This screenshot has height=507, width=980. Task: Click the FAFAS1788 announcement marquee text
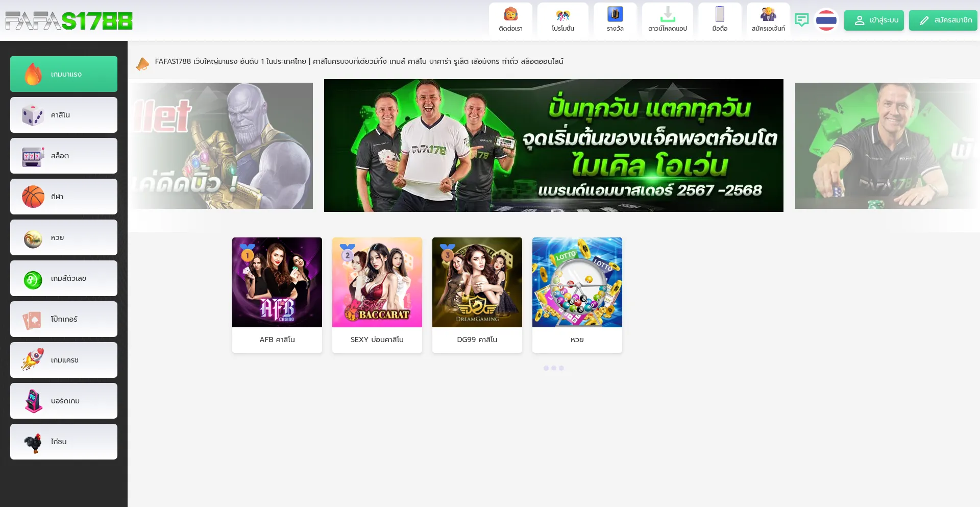(359, 61)
